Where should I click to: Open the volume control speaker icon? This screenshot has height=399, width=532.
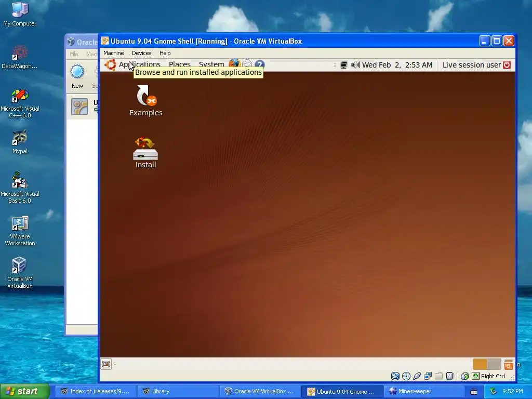[355, 65]
